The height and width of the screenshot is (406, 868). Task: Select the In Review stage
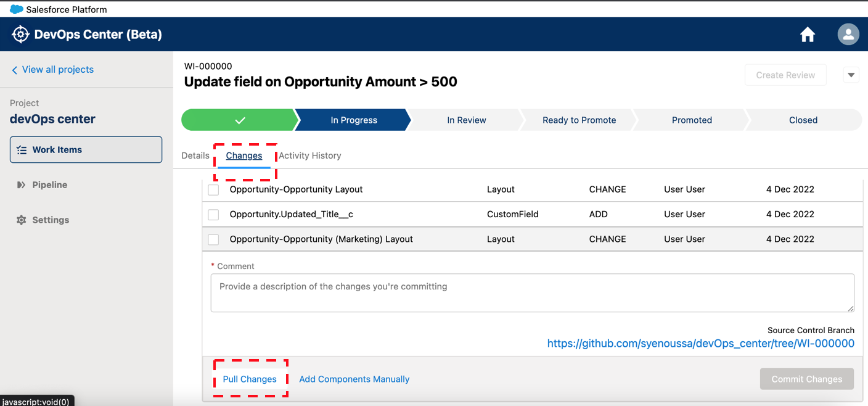tap(465, 120)
